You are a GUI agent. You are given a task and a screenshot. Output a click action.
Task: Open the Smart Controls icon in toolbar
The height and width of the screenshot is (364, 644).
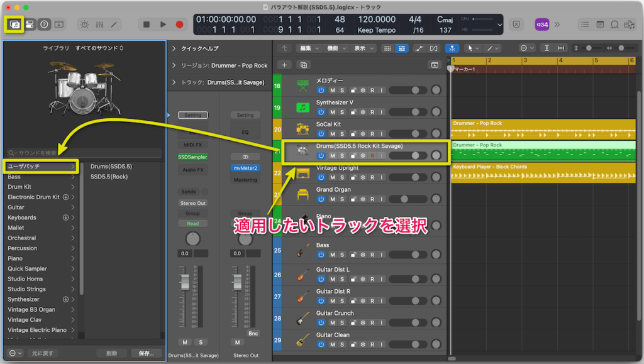[84, 25]
